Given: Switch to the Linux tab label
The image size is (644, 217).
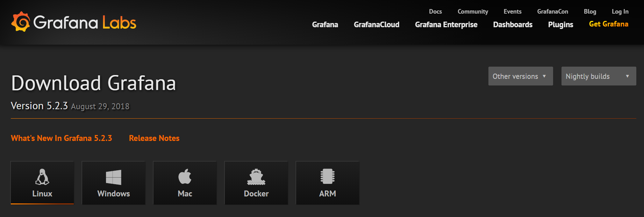Looking at the screenshot, I should click(42, 194).
